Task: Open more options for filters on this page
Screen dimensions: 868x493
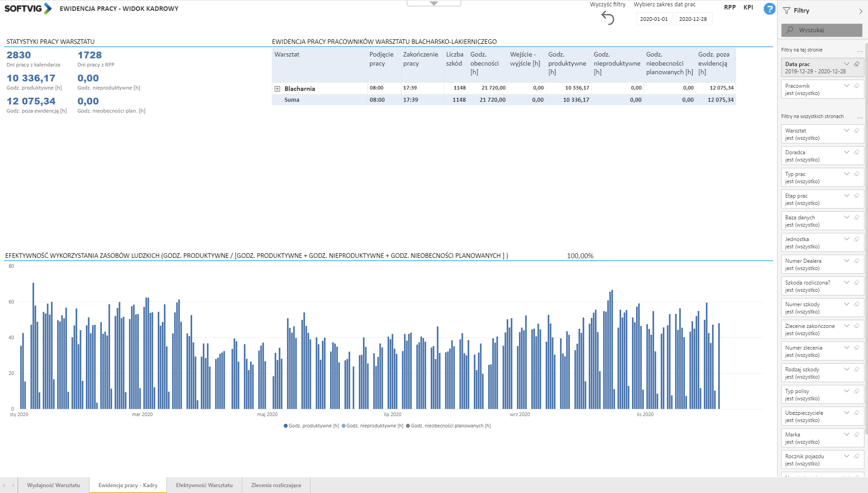Action: point(859,51)
